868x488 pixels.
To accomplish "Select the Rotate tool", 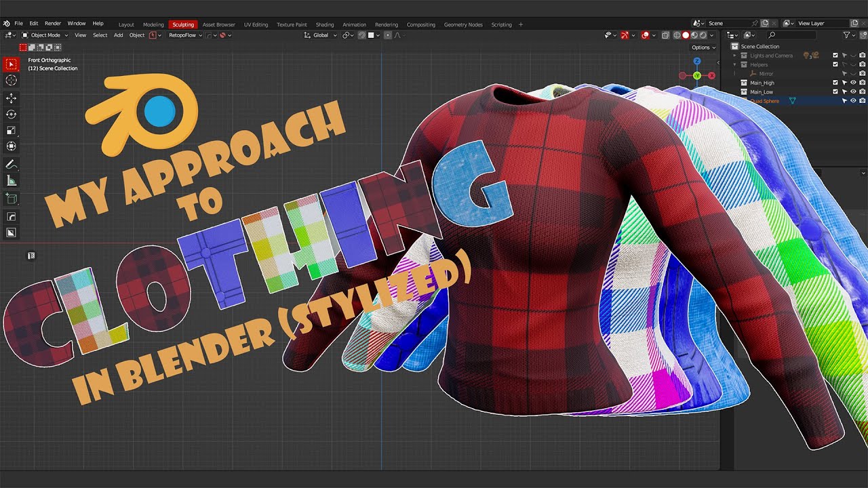I will (11, 115).
